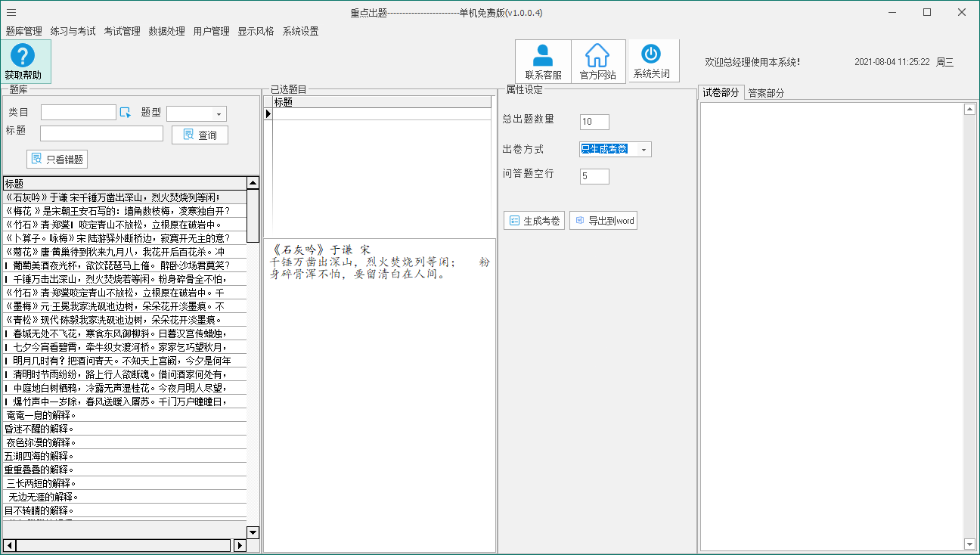Open the 用户管理 menu
980x555 pixels.
[x=210, y=32]
